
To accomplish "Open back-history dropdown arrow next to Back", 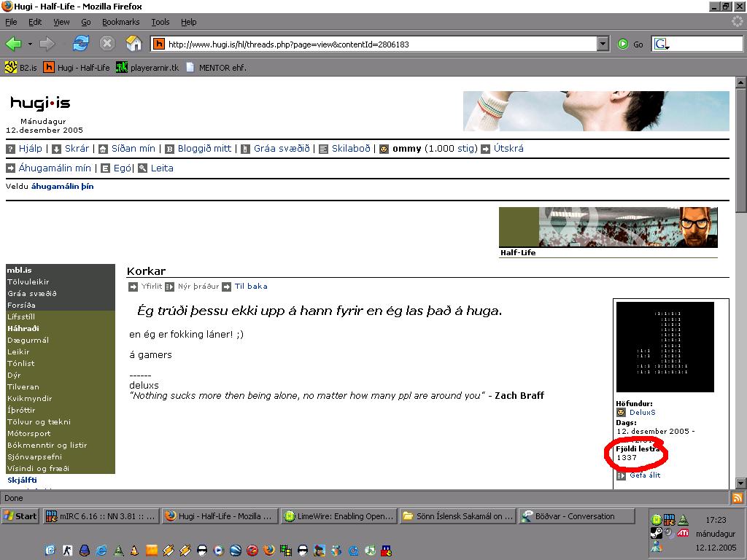I will pyautogui.click(x=29, y=44).
